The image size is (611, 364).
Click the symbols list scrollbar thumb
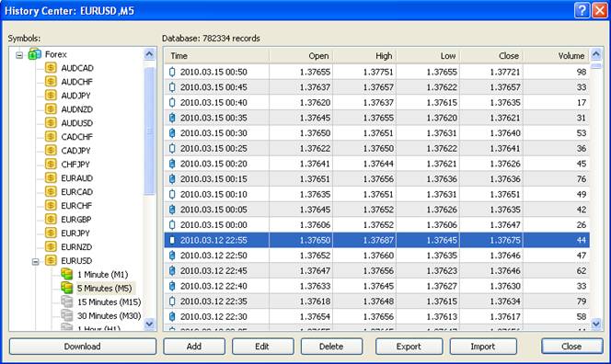coord(150,131)
